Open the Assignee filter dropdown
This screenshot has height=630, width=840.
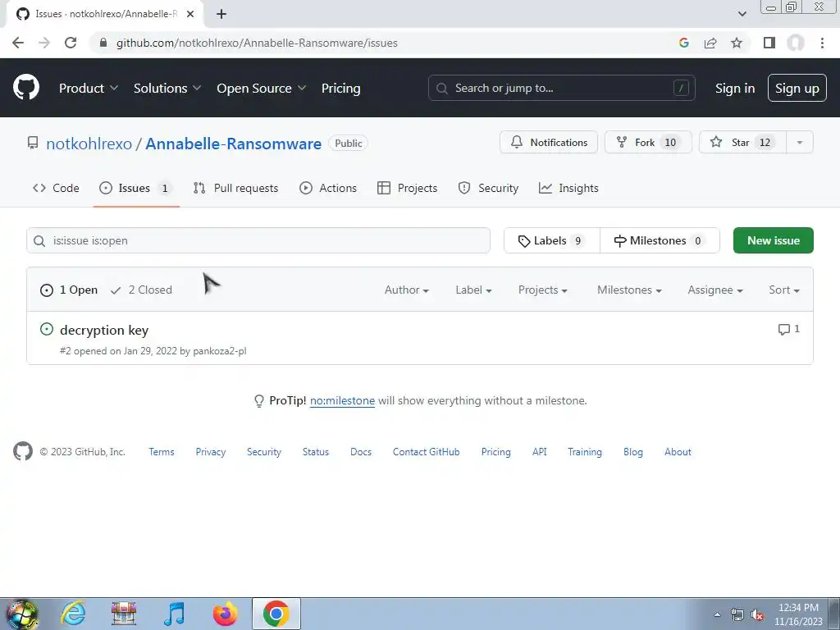[715, 290]
